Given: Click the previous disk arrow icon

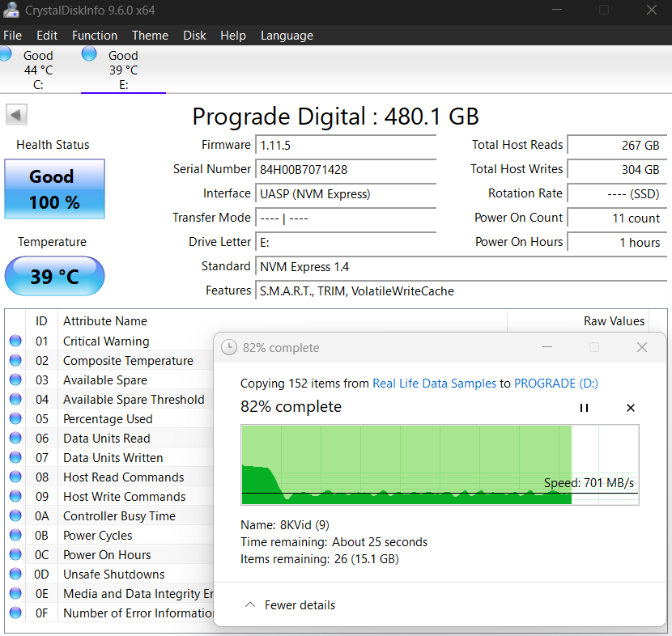Looking at the screenshot, I should 17,115.
